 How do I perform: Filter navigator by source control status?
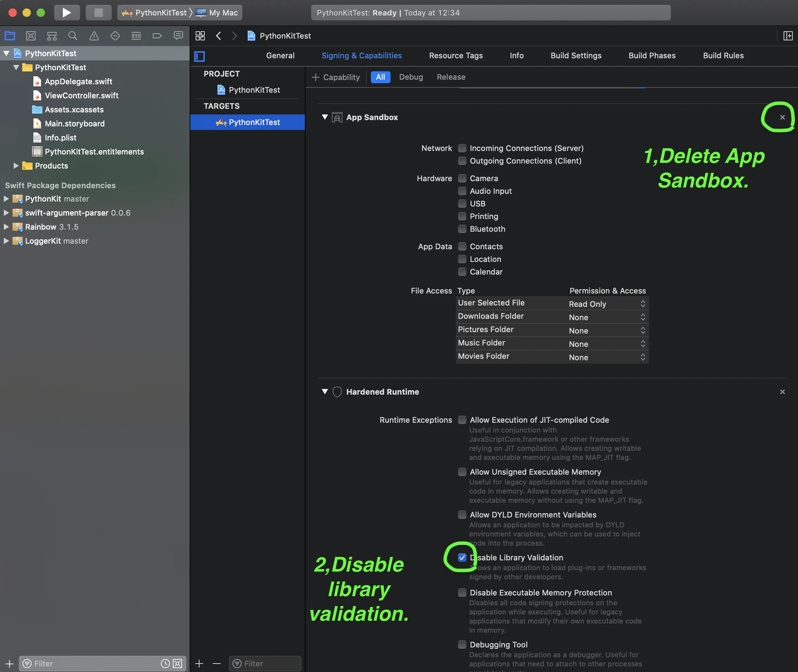(178, 664)
